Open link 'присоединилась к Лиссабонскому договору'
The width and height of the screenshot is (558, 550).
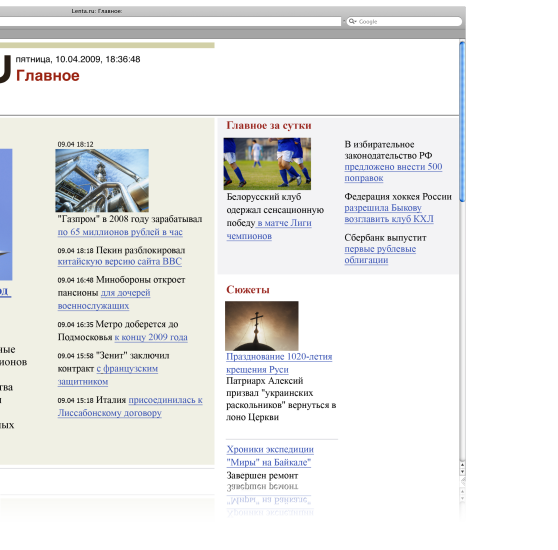pyautogui.click(x=130, y=407)
